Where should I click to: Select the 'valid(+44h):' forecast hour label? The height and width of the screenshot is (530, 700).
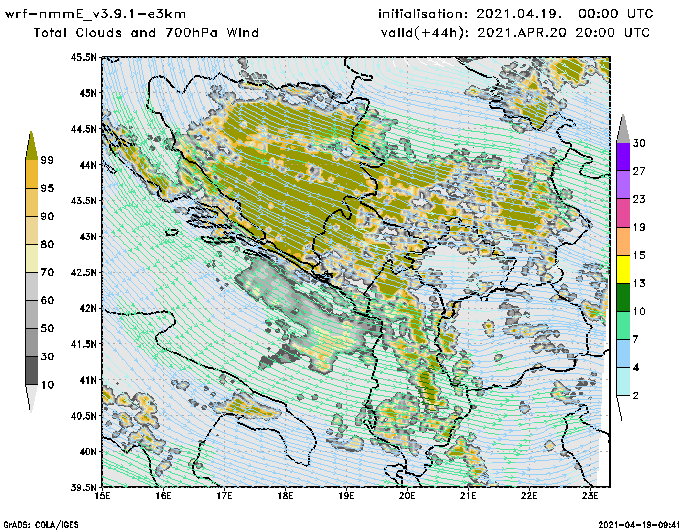[426, 33]
